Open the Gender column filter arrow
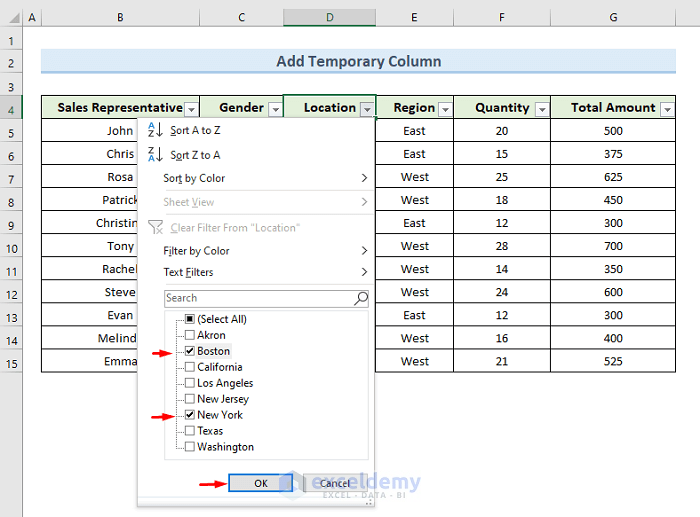Viewport: 700px width, 517px height. [x=275, y=109]
